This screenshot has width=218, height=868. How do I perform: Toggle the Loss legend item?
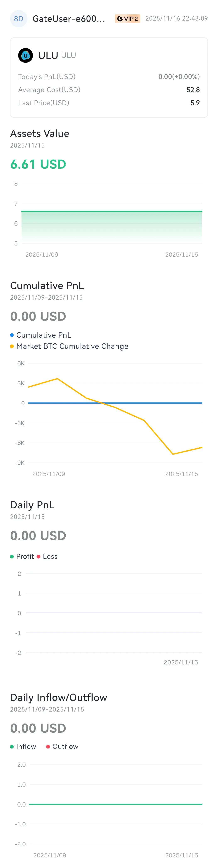(x=47, y=556)
